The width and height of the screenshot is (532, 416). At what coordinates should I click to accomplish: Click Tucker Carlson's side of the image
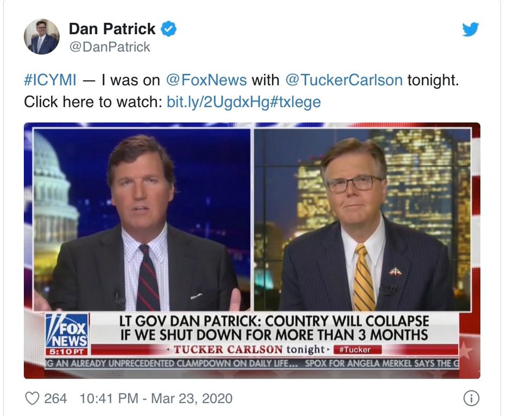click(x=142, y=219)
